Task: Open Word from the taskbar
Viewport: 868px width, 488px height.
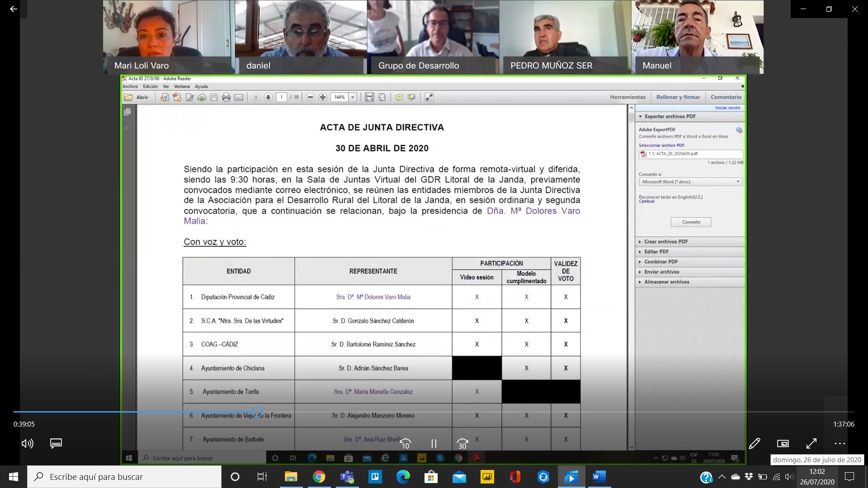Action: [599, 477]
